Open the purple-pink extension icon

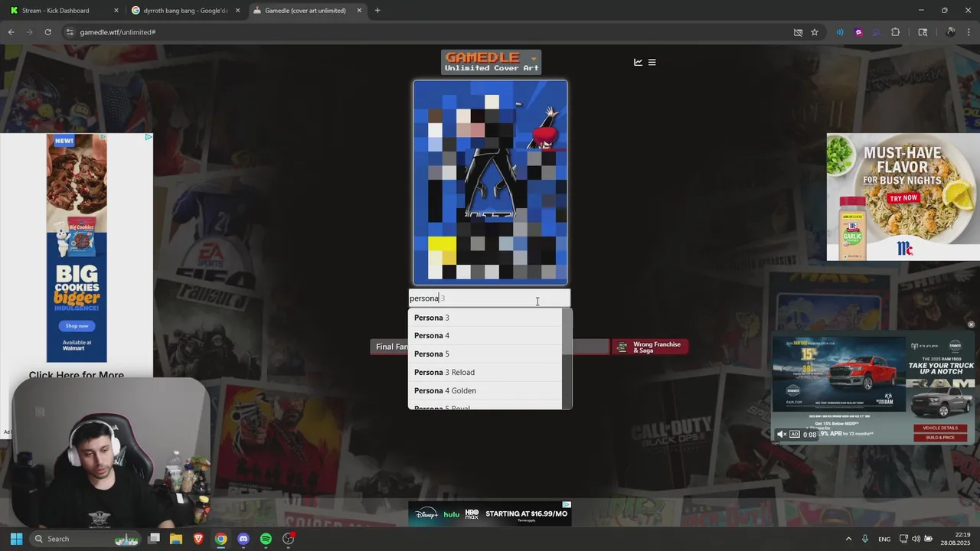pyautogui.click(x=858, y=32)
